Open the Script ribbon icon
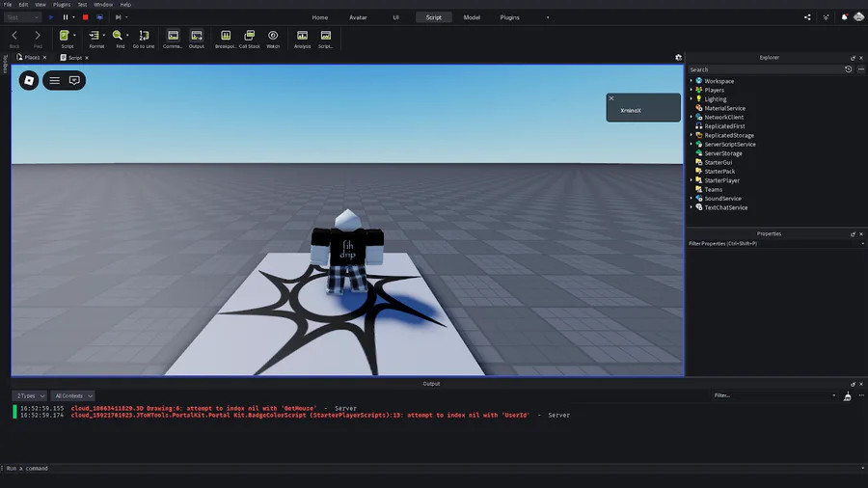 click(65, 36)
